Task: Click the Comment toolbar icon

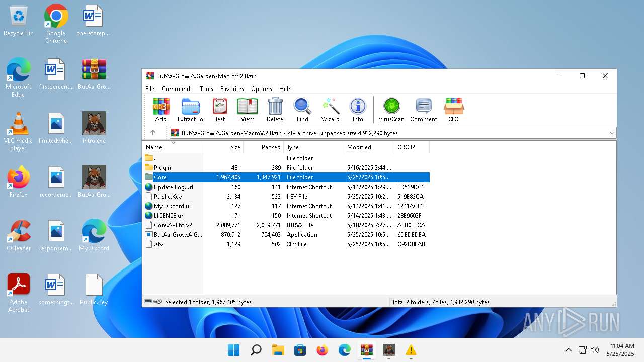Action: [424, 110]
